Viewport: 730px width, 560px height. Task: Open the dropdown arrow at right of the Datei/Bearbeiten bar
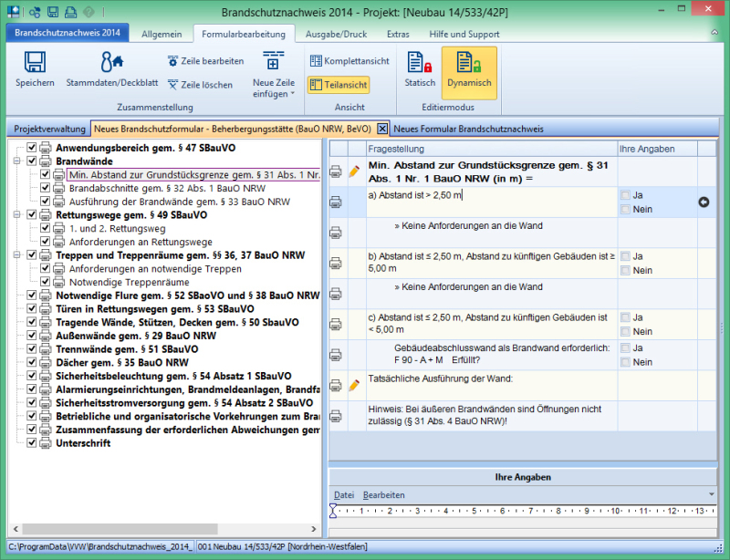(712, 494)
